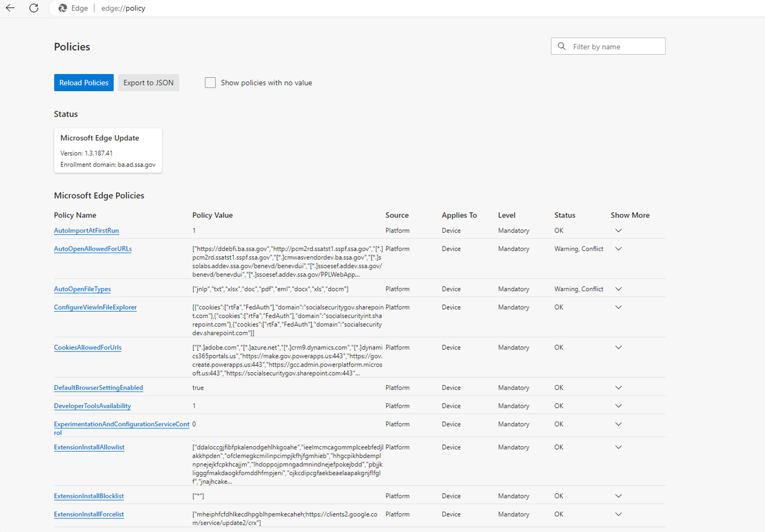This screenshot has width=765, height=532.
Task: Open the ExtensionInstallForcelist policy link
Action: [89, 514]
